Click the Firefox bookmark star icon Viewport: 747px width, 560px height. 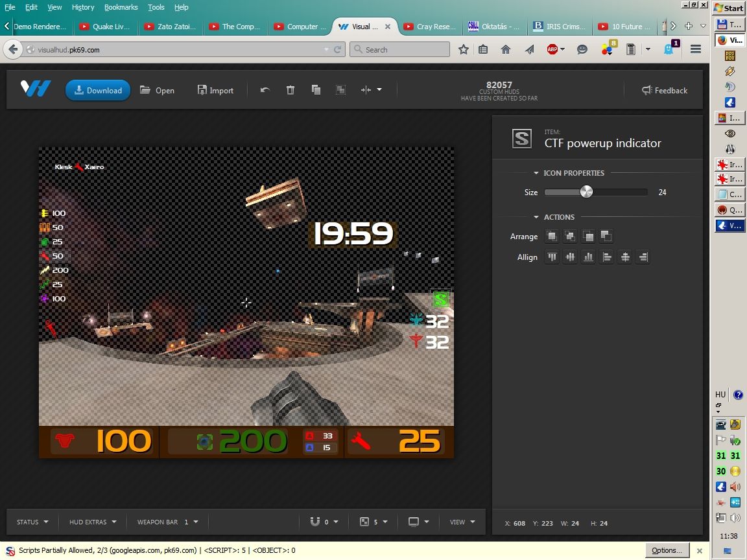pos(463,49)
